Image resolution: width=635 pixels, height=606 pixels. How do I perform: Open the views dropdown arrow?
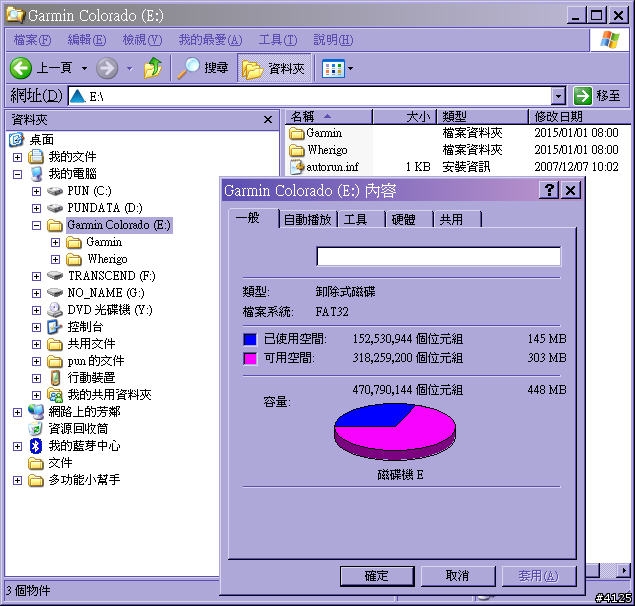click(x=350, y=68)
